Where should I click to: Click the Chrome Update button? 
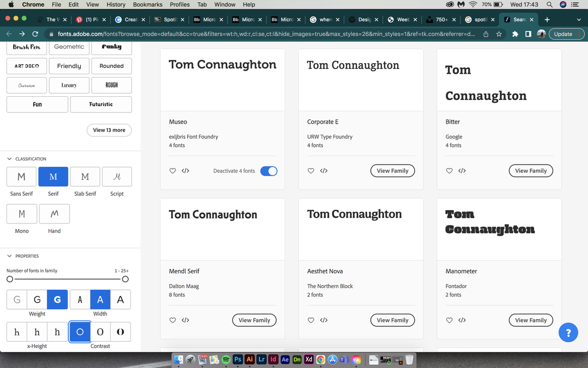[x=567, y=34]
